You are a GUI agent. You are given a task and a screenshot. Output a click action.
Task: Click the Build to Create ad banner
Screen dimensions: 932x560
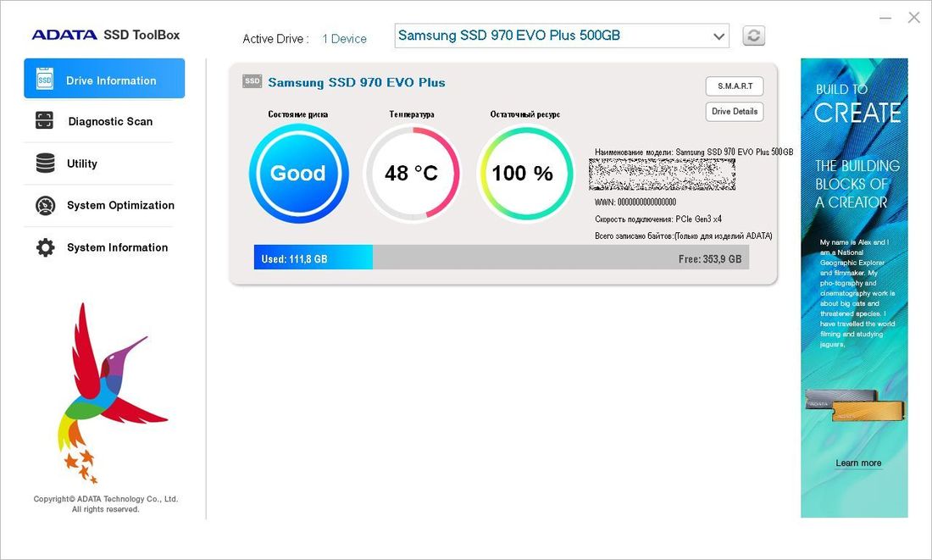point(854,288)
